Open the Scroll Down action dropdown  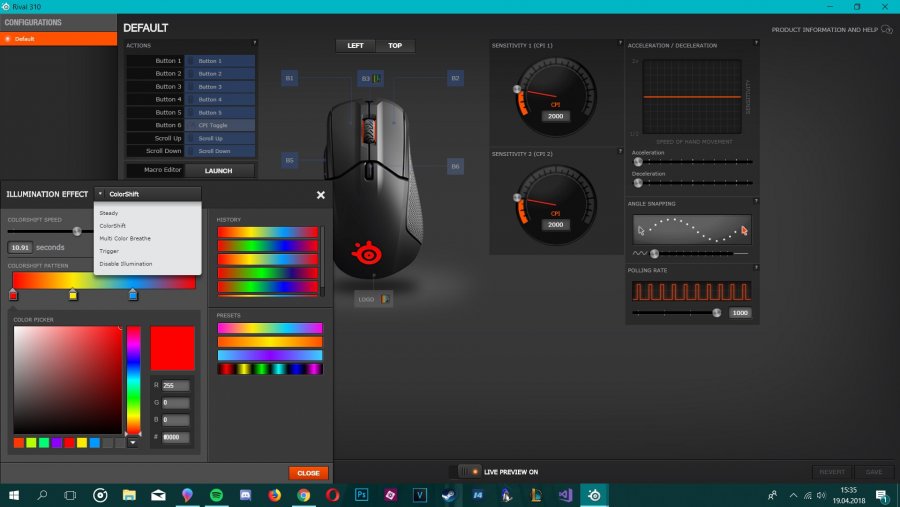point(220,151)
